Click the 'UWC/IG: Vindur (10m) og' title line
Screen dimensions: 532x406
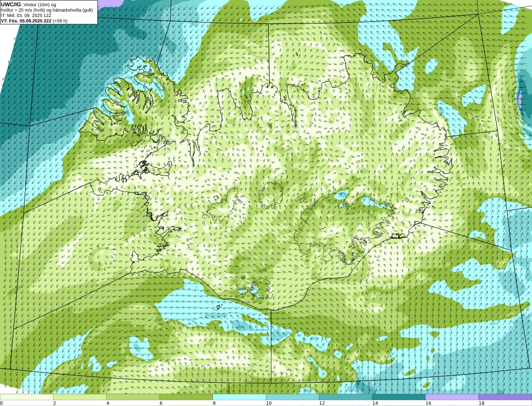coord(29,5)
